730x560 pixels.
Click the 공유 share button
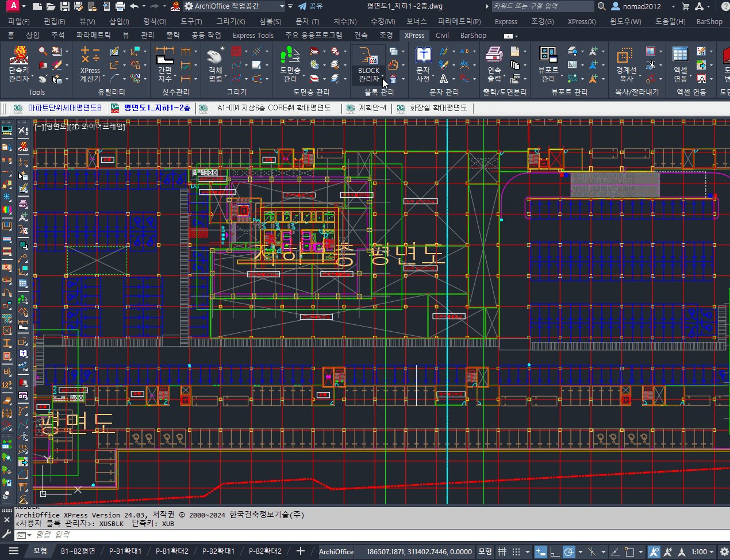tap(310, 6)
